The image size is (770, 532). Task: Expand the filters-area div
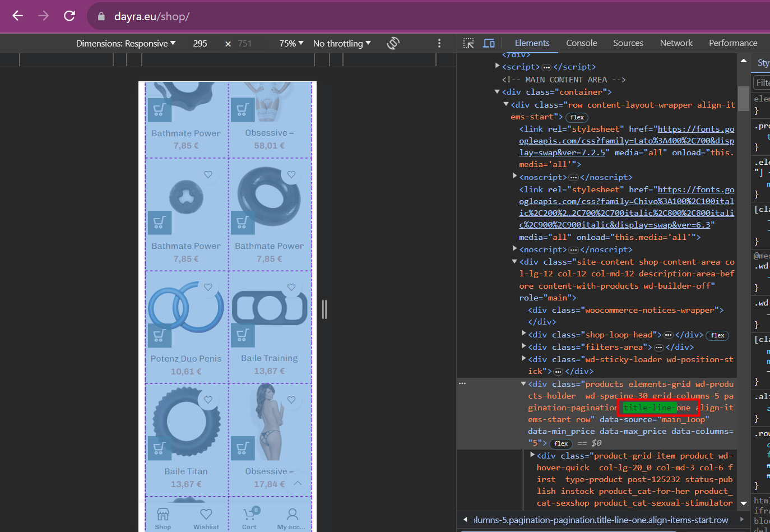523,346
